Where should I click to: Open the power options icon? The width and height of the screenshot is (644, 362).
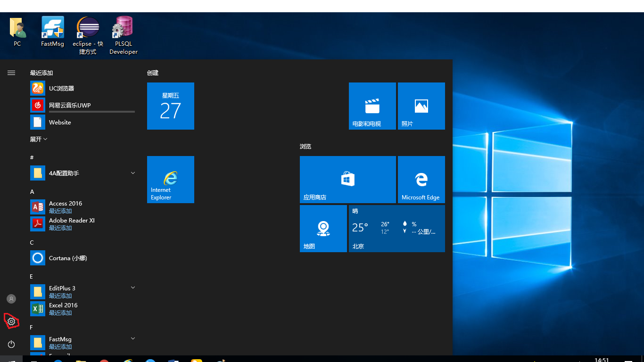coord(11,344)
